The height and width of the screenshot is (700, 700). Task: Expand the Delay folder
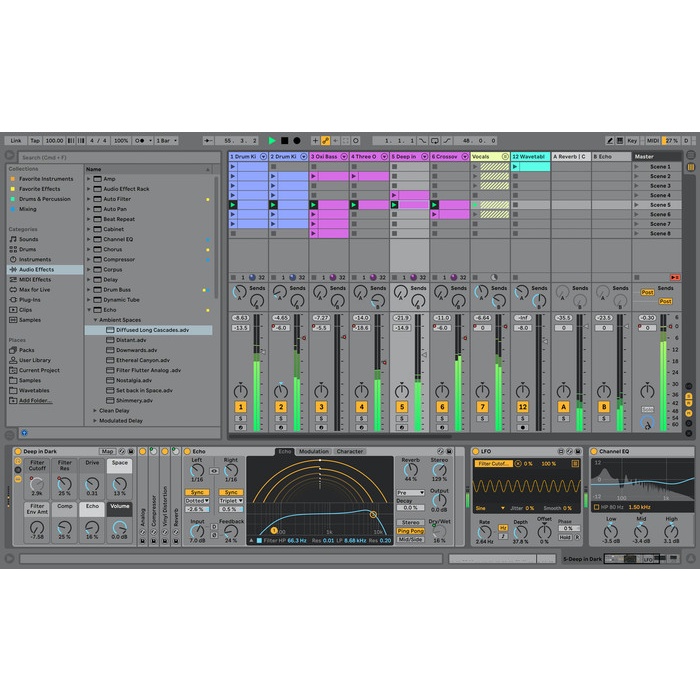click(88, 279)
